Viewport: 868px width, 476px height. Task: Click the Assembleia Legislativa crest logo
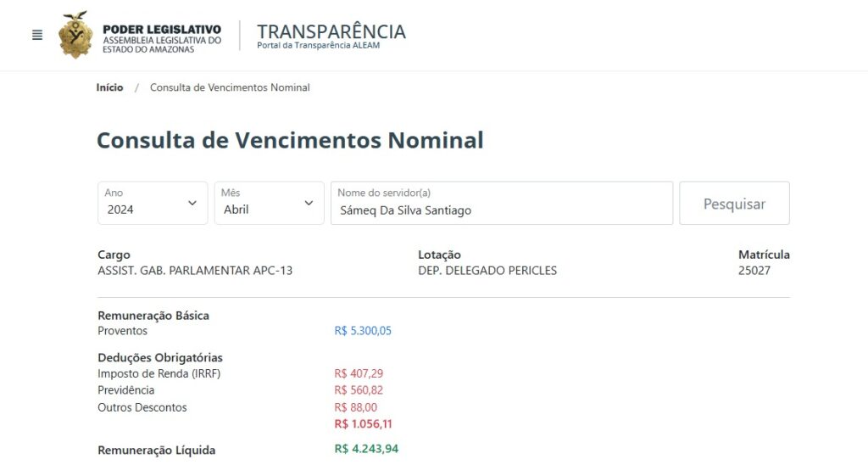(x=75, y=35)
